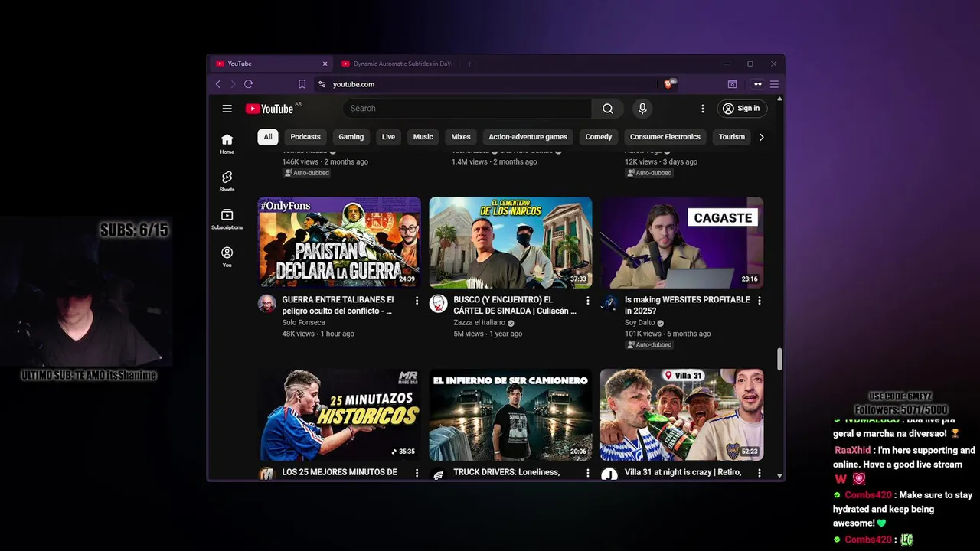
Task: Open El Cementerio de los Narcos thumbnail
Action: [511, 243]
